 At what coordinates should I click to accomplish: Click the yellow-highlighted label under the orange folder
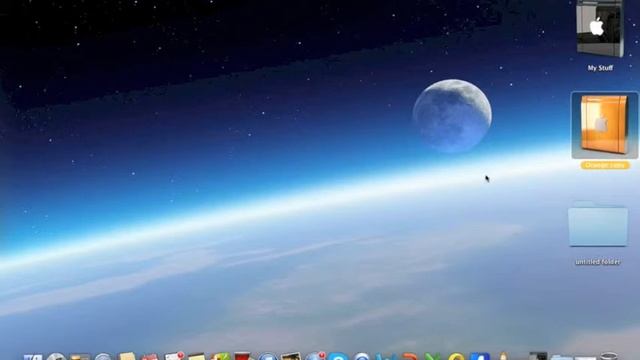(605, 165)
